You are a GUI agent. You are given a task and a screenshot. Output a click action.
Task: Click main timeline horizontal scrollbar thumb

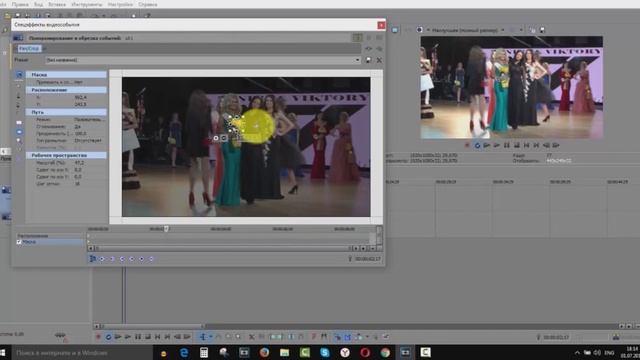(153, 326)
